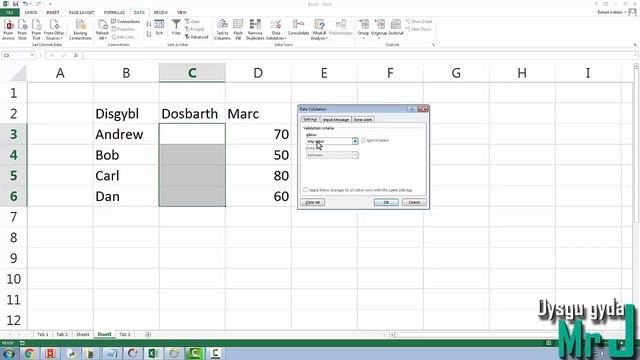640x360 pixels.
Task: Click Clear All button in dialog
Action: click(313, 202)
